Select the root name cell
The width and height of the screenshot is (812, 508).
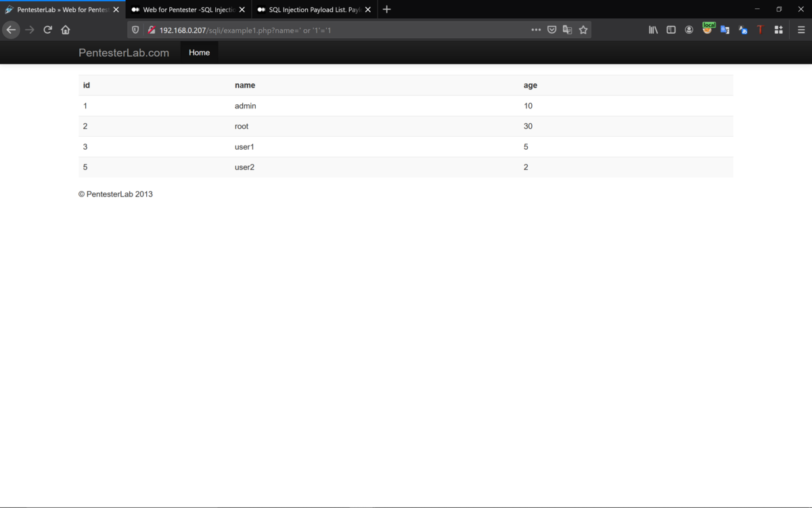coord(242,126)
